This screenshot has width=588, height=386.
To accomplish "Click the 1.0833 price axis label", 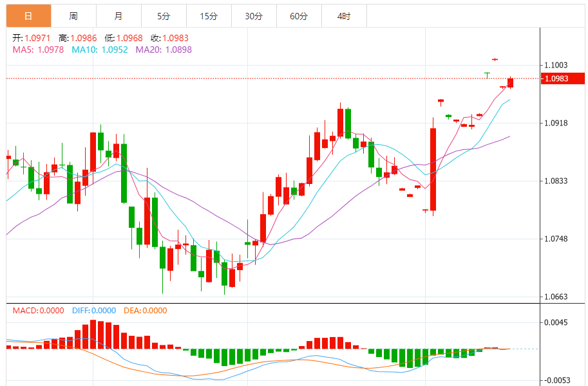I will click(556, 181).
